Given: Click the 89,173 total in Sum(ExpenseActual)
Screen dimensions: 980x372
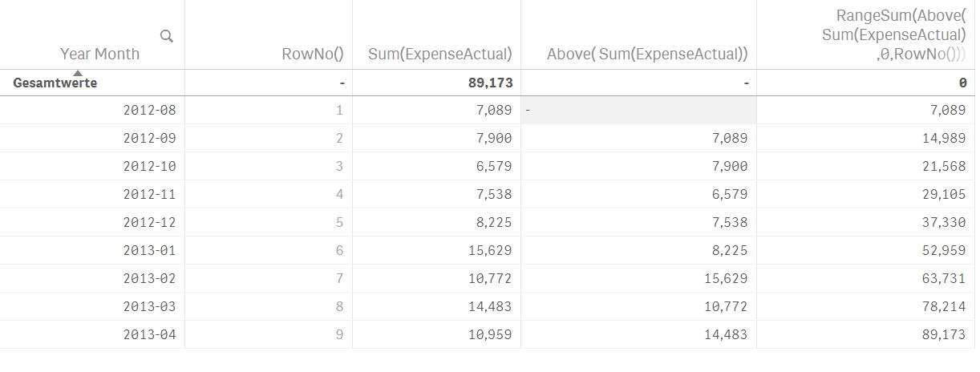Looking at the screenshot, I should coord(490,83).
